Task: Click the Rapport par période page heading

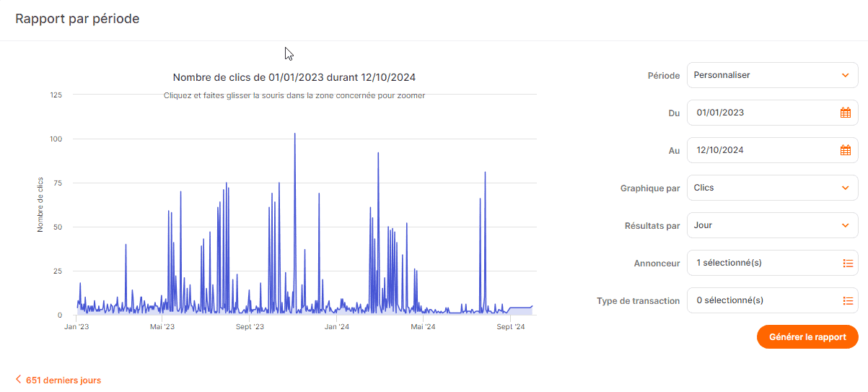Action: tap(77, 19)
